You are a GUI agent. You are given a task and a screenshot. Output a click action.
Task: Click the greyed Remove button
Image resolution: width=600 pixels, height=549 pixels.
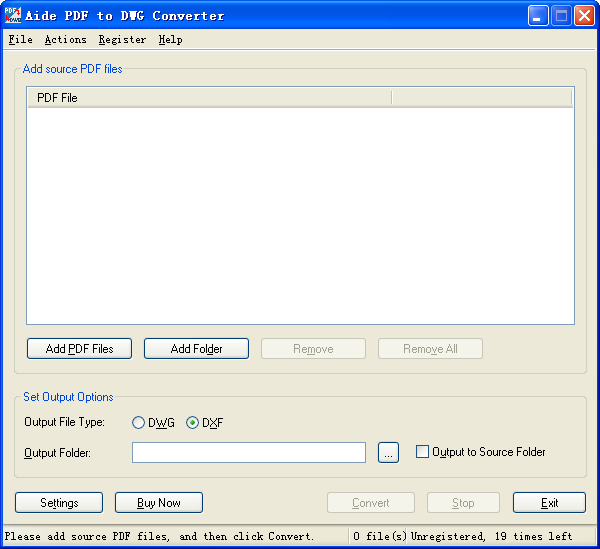coord(313,349)
